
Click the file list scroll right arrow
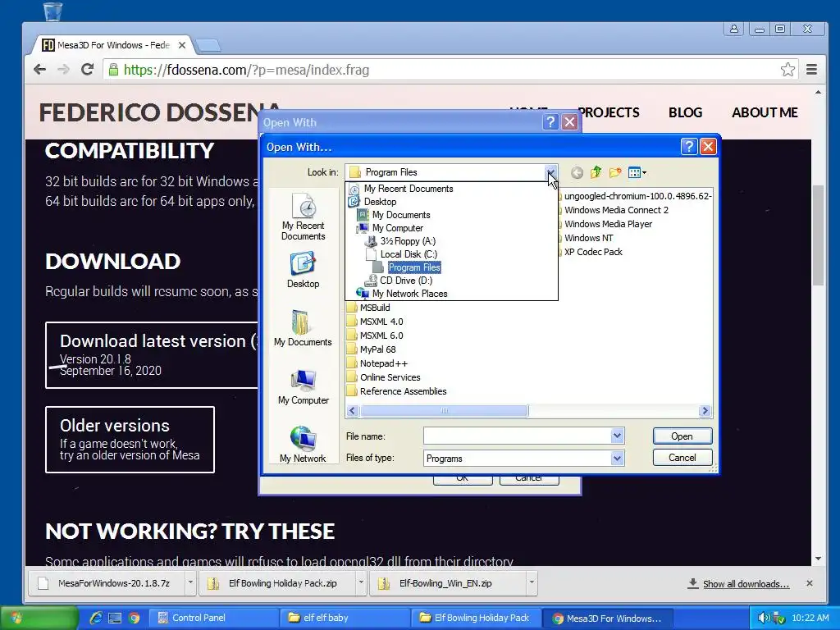coord(705,410)
